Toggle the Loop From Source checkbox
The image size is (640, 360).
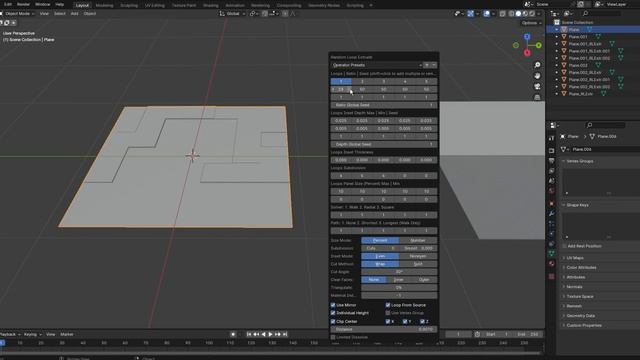388,305
